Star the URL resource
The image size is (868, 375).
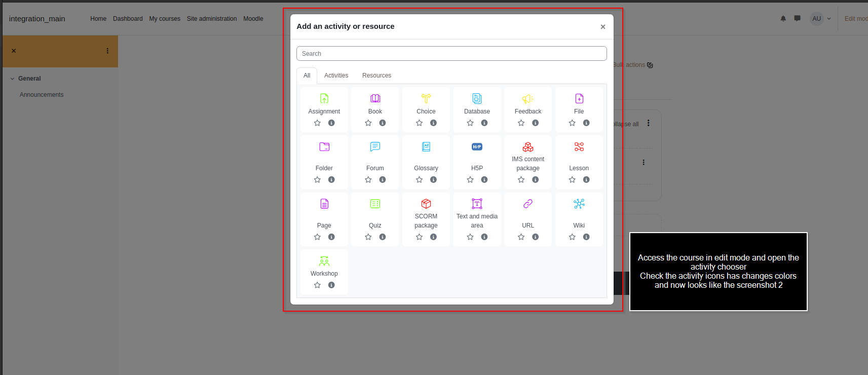click(x=521, y=237)
